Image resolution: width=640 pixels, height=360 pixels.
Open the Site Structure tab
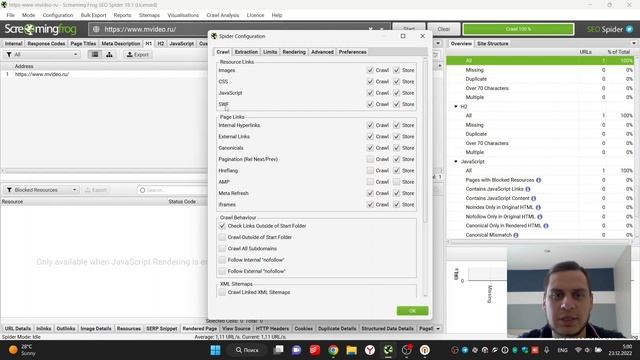pyautogui.click(x=493, y=43)
